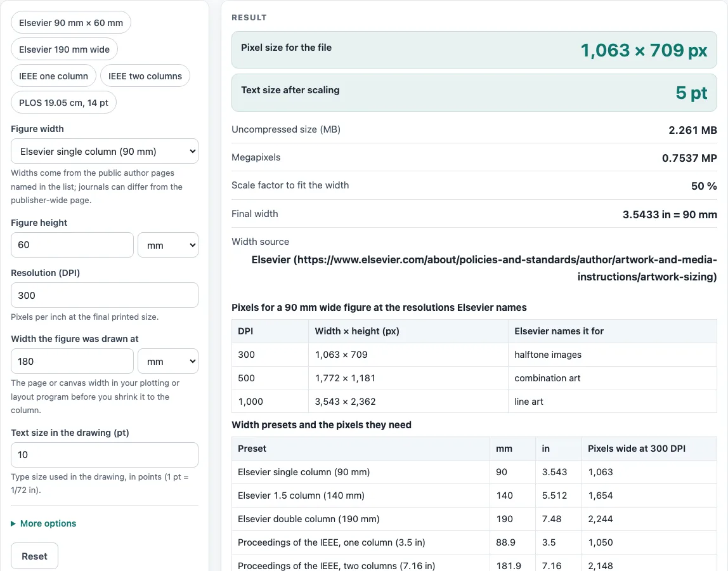Click the 3.5433 in = 90 mm final width
This screenshot has width=728, height=571.
point(670,214)
